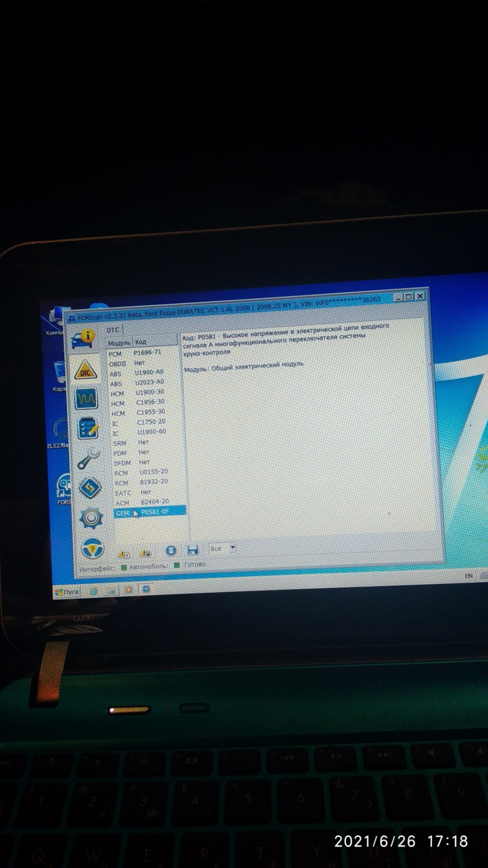Select the PCM P1696-71 row
This screenshot has width=488, height=868.
(x=142, y=353)
